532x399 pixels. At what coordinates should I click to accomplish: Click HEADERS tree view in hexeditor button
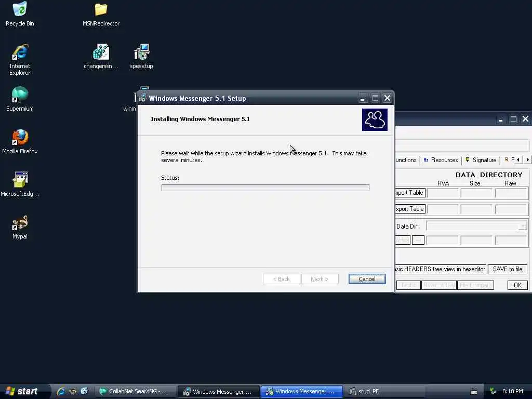[x=441, y=269]
